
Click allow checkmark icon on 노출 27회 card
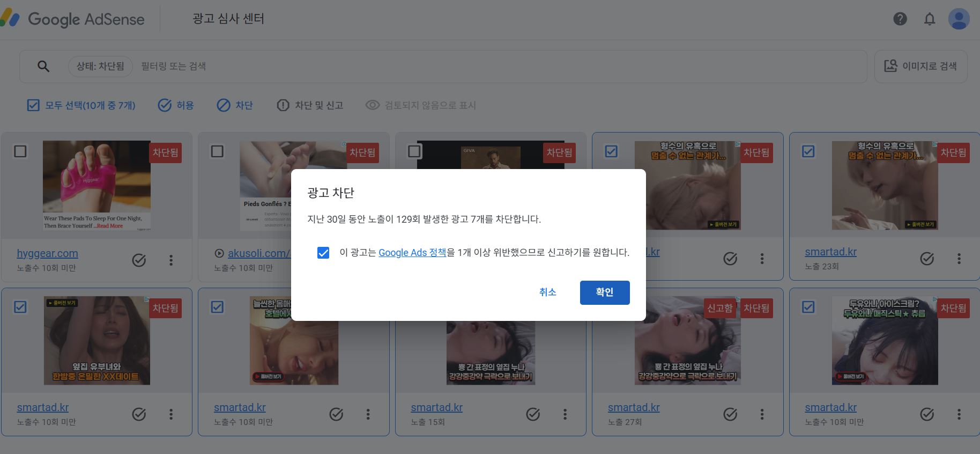(x=730, y=414)
